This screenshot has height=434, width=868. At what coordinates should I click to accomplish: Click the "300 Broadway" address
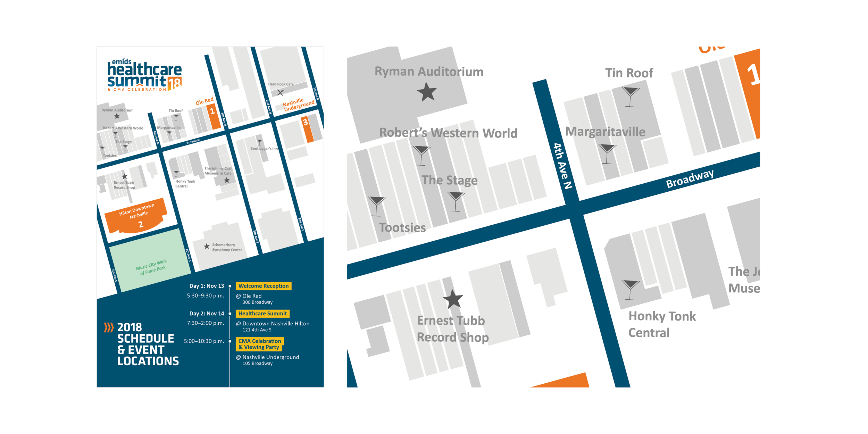[258, 302]
